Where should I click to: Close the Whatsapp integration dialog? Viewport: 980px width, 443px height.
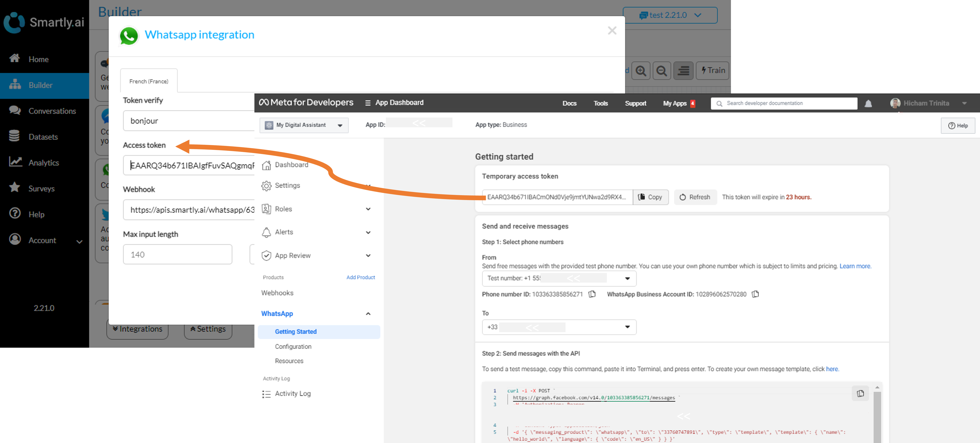pyautogui.click(x=612, y=30)
